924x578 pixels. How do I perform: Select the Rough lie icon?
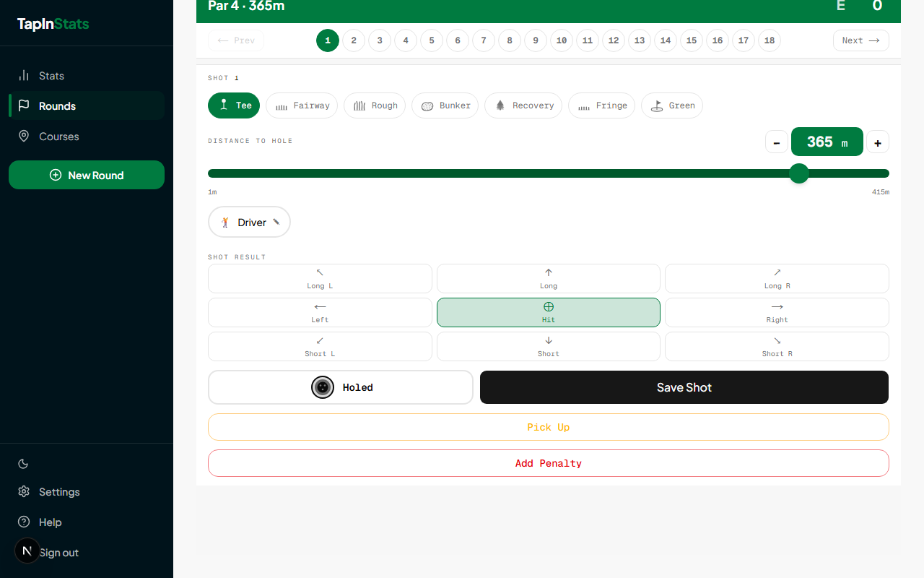[359, 105]
